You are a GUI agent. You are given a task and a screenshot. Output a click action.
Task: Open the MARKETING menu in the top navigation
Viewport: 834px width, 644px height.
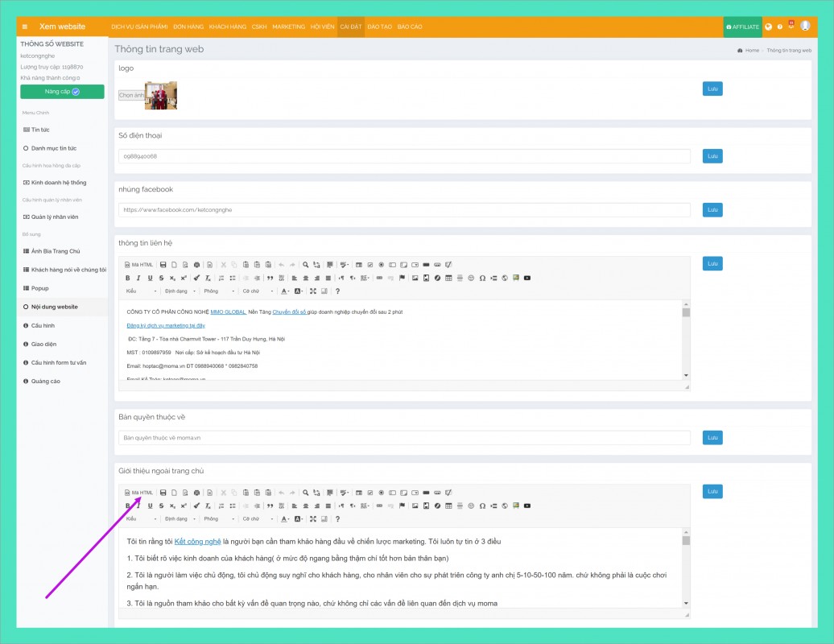tap(288, 27)
